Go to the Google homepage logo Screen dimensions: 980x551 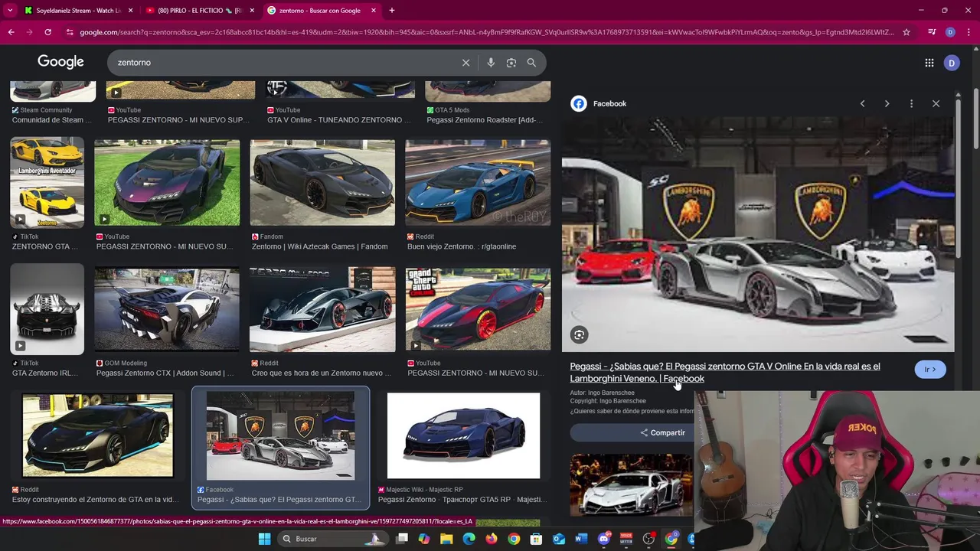pos(60,62)
